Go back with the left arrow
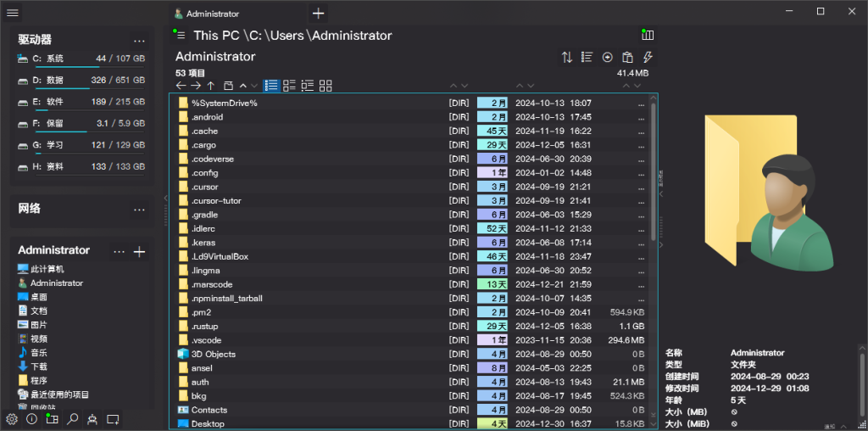The image size is (868, 431). click(181, 86)
